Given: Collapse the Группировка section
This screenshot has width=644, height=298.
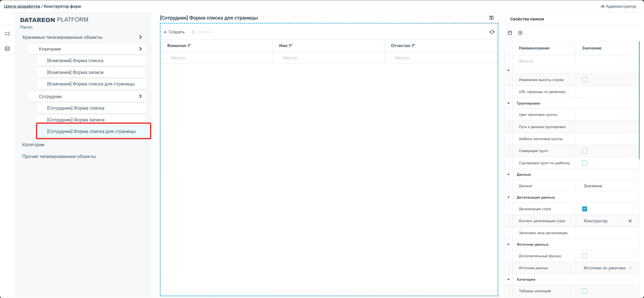Looking at the screenshot, I should [508, 103].
